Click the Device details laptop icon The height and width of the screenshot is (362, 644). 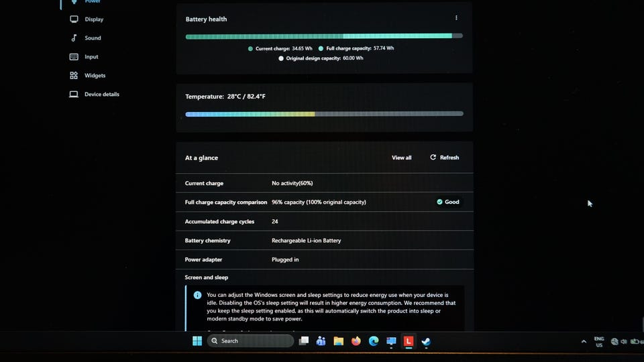[x=74, y=95]
